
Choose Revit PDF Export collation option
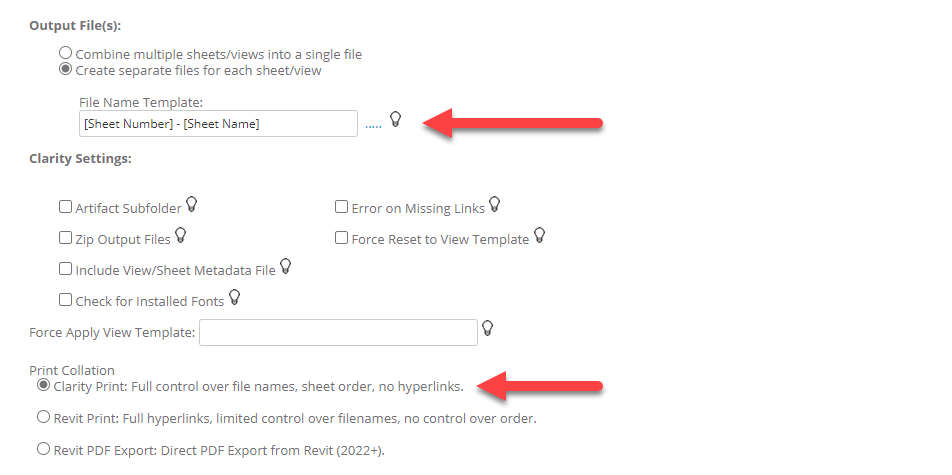click(43, 449)
